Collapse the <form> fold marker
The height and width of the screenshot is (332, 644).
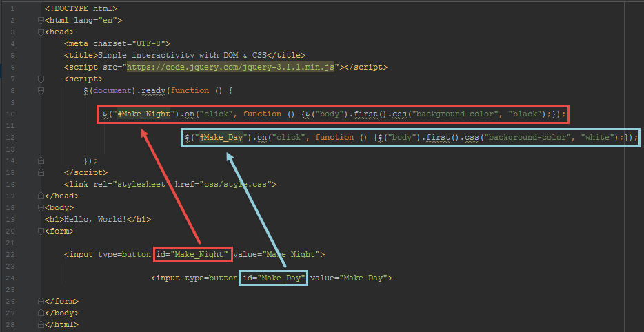coord(40,231)
